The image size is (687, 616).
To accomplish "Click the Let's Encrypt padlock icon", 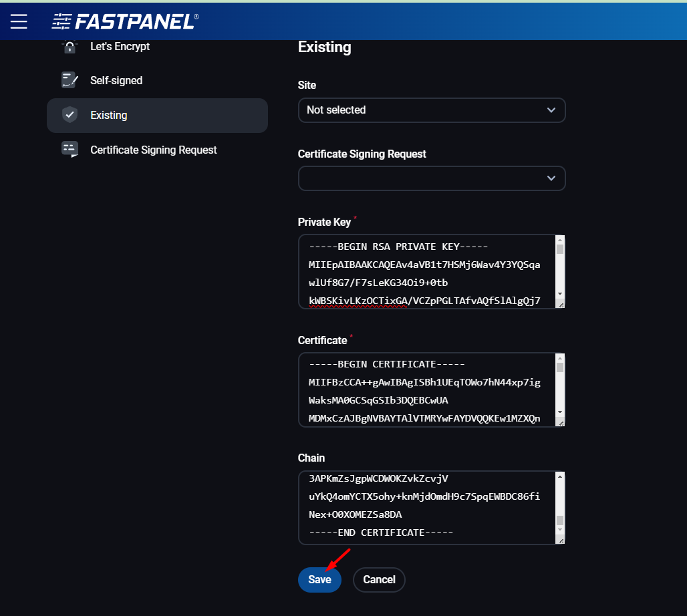I will (70, 47).
